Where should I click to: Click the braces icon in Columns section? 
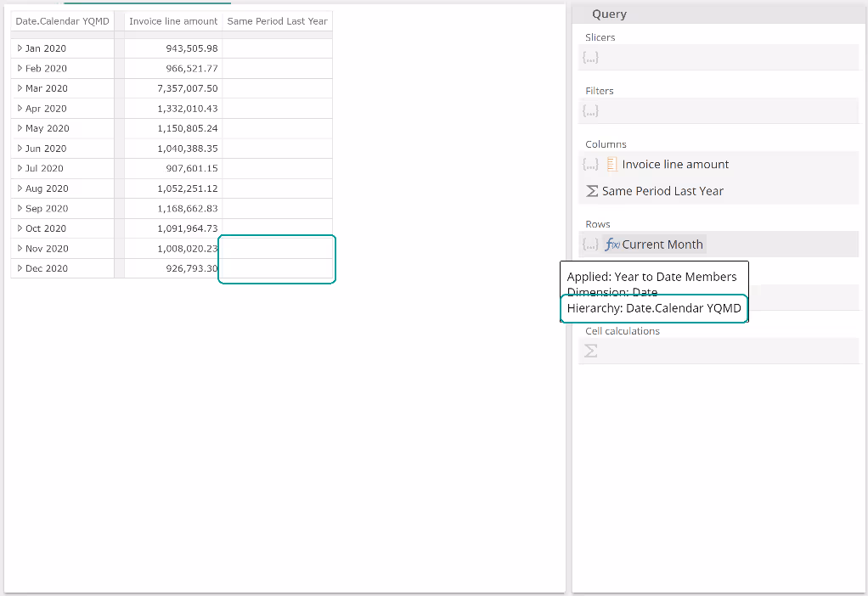pos(590,165)
